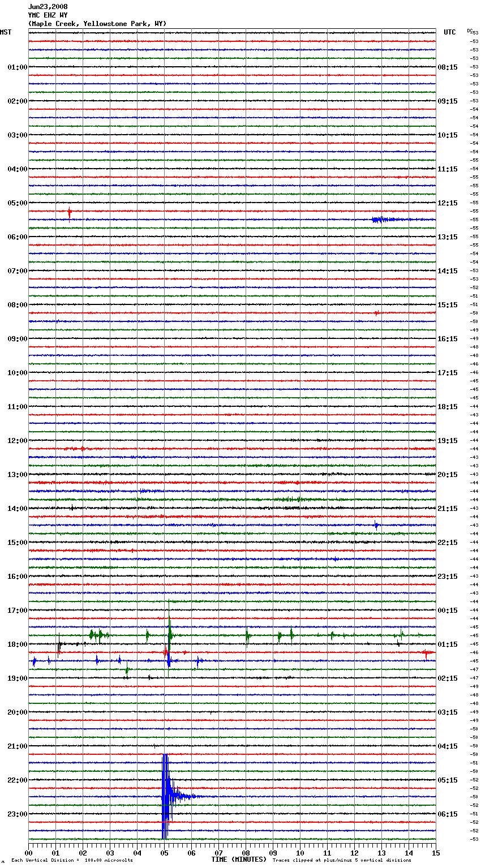Select the 07:00 MST time label
This screenshot has width=481, height=868.
click(x=18, y=271)
